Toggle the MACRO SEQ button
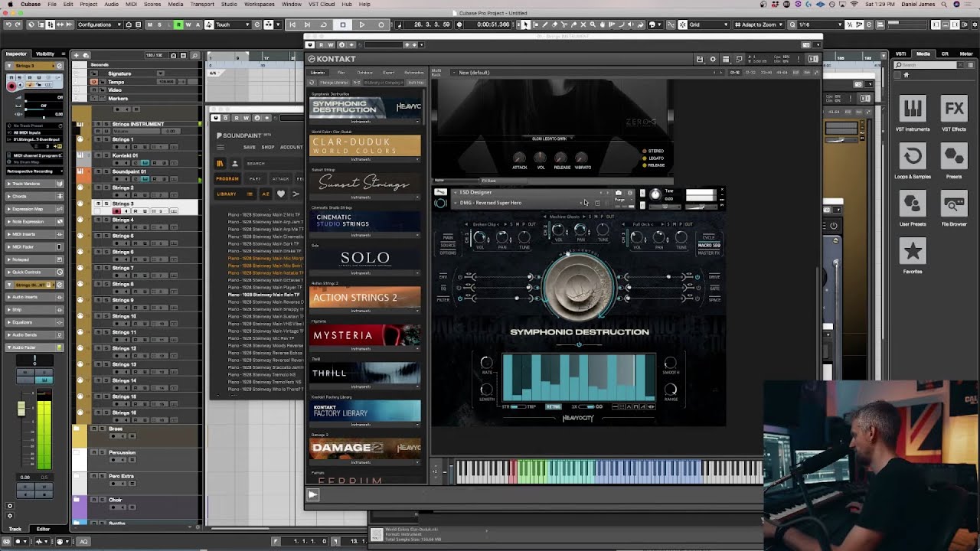980x551 pixels. [x=708, y=245]
